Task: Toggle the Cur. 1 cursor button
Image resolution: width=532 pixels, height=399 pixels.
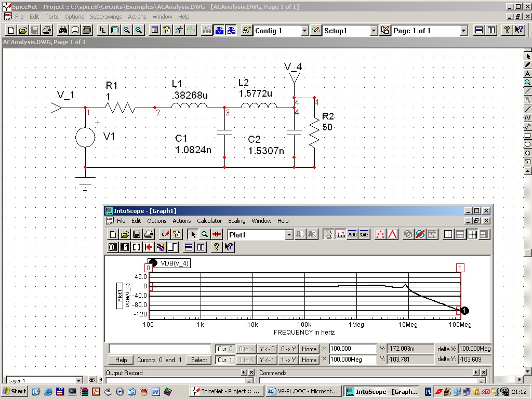Action: [225, 360]
